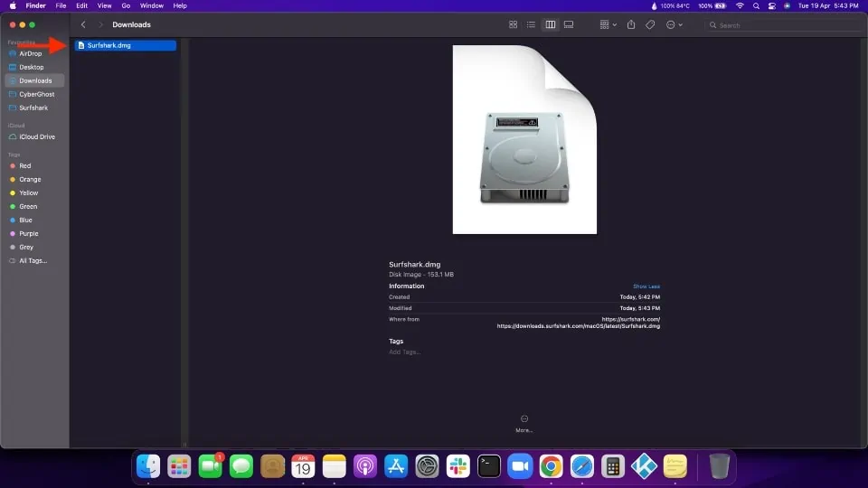868x488 pixels.
Task: Select Downloads in the sidebar
Action: [x=34, y=80]
